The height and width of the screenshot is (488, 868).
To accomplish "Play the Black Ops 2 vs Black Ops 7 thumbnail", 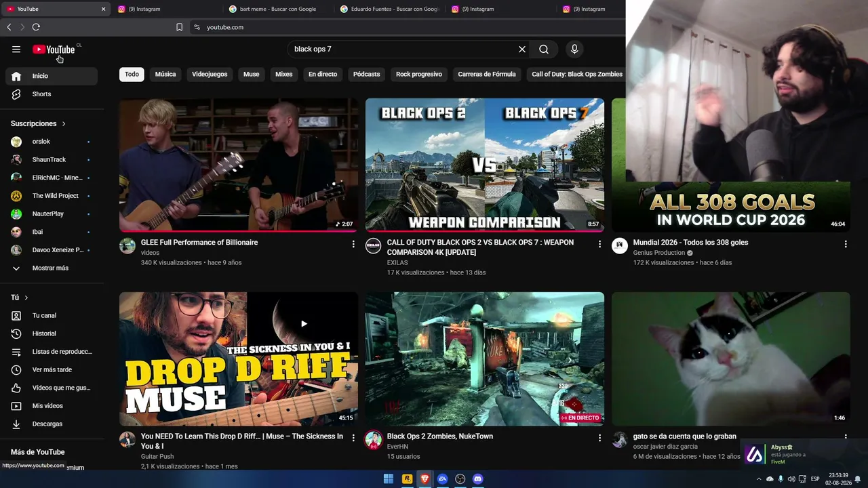I will pos(485,165).
